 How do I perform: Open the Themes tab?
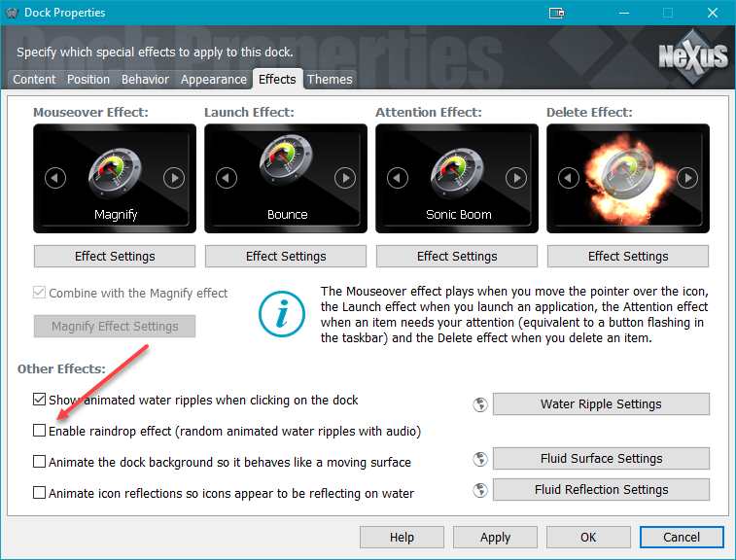point(330,80)
